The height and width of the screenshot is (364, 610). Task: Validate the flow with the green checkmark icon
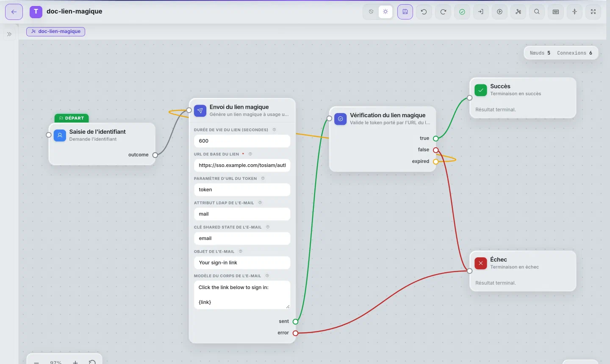coord(462,12)
